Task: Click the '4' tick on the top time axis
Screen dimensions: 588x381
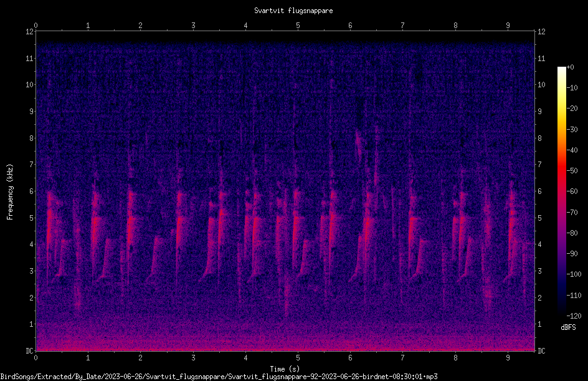Action: pyautogui.click(x=245, y=26)
